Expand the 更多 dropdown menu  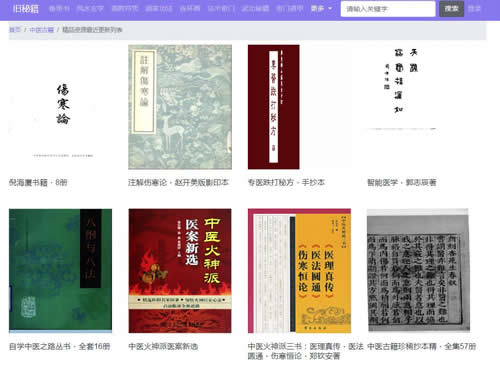click(x=321, y=9)
